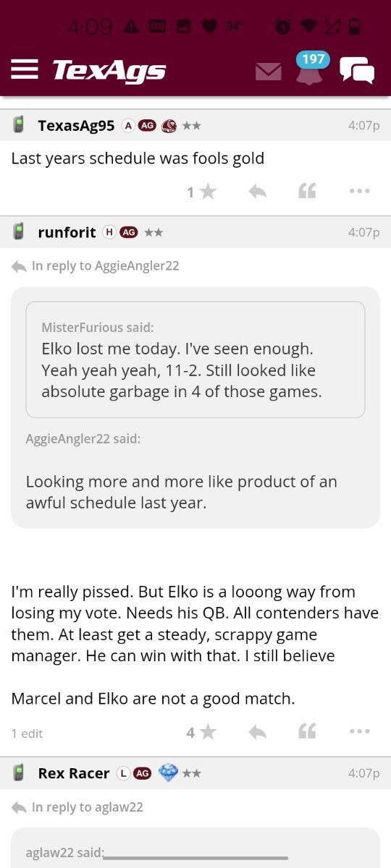
Task: Open more options on TexasAg95's post
Action: 359,192
